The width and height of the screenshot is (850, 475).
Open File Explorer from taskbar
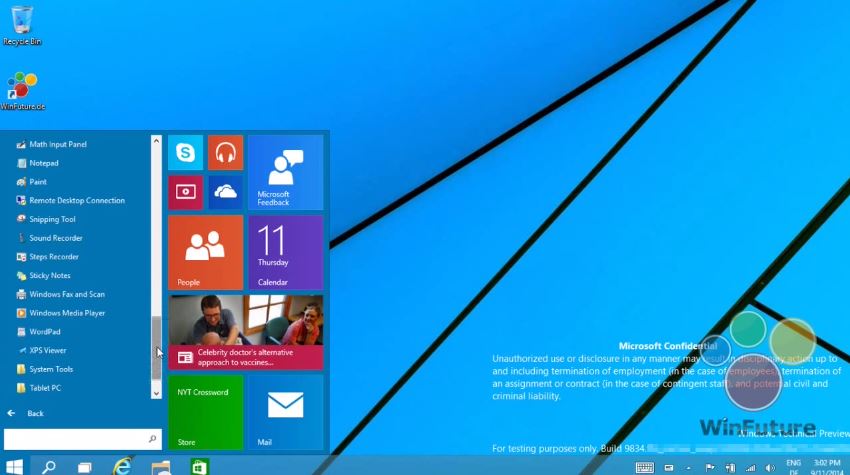click(x=161, y=467)
